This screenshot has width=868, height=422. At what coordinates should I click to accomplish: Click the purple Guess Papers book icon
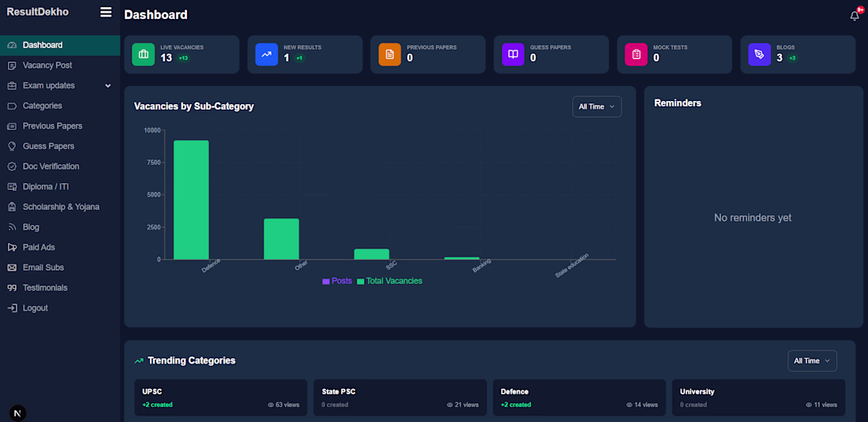(513, 54)
